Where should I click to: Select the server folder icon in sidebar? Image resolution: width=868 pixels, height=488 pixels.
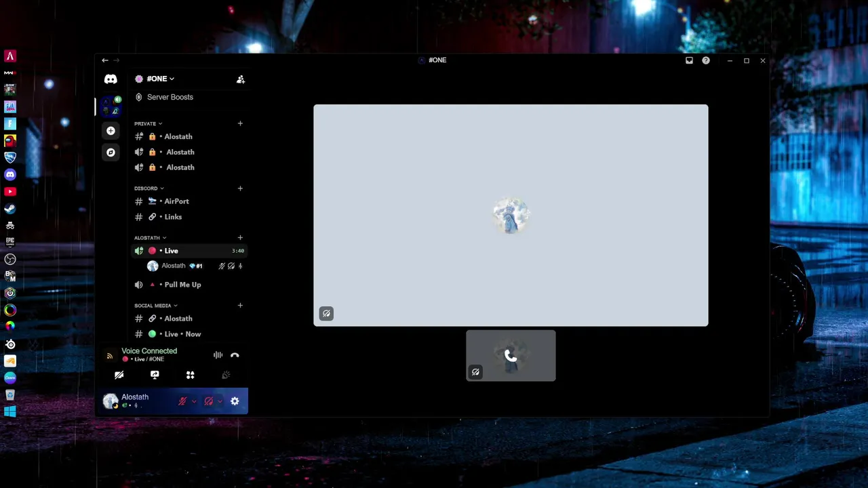(111, 106)
